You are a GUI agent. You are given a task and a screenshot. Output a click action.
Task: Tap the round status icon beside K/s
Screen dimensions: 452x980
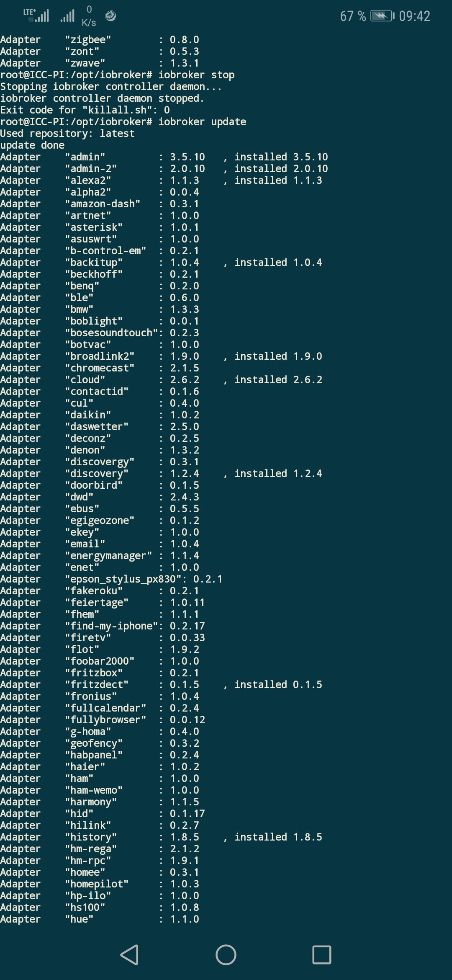click(110, 16)
